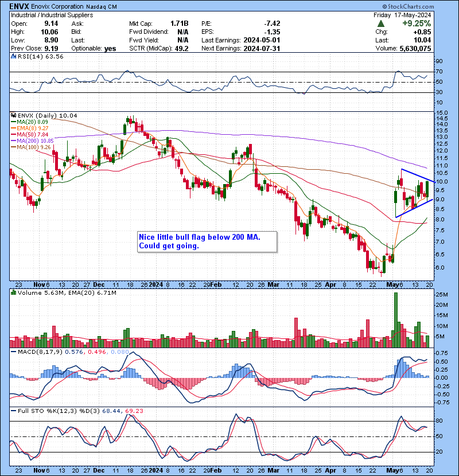Click the MACD value 0.576
Screen dimensions: 459x476
click(74, 352)
